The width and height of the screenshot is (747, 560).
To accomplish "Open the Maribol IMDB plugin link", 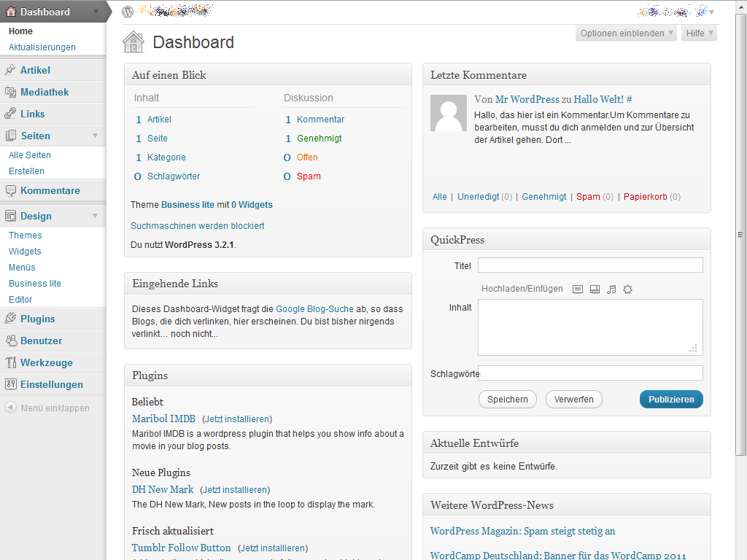I will [163, 419].
